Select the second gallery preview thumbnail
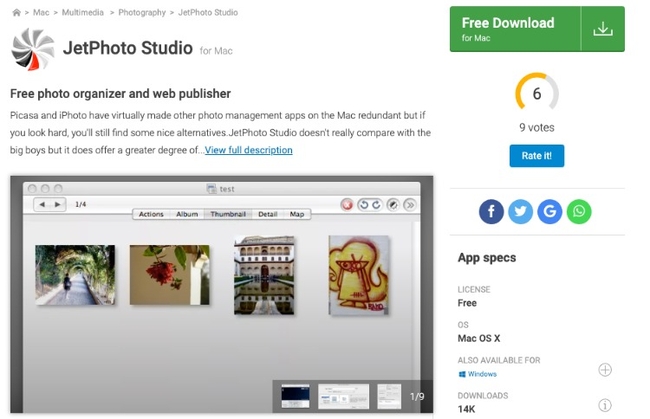Viewport: 650px width, 419px height. (343, 396)
